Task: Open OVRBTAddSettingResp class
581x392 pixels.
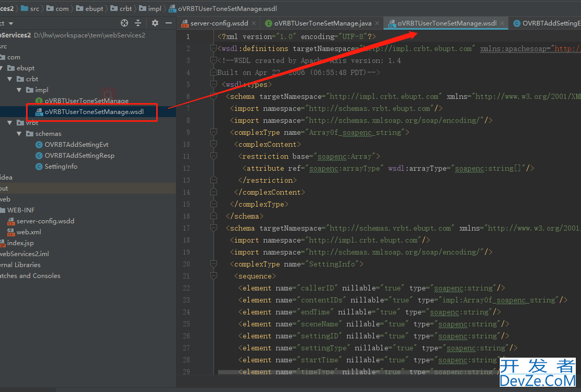Action: click(79, 156)
